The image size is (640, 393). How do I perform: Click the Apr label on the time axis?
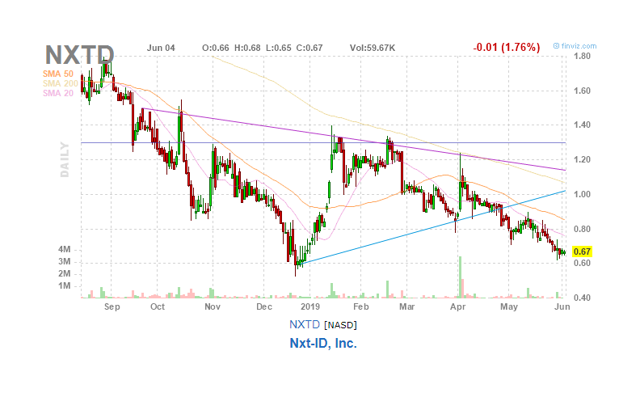pyautogui.click(x=458, y=306)
